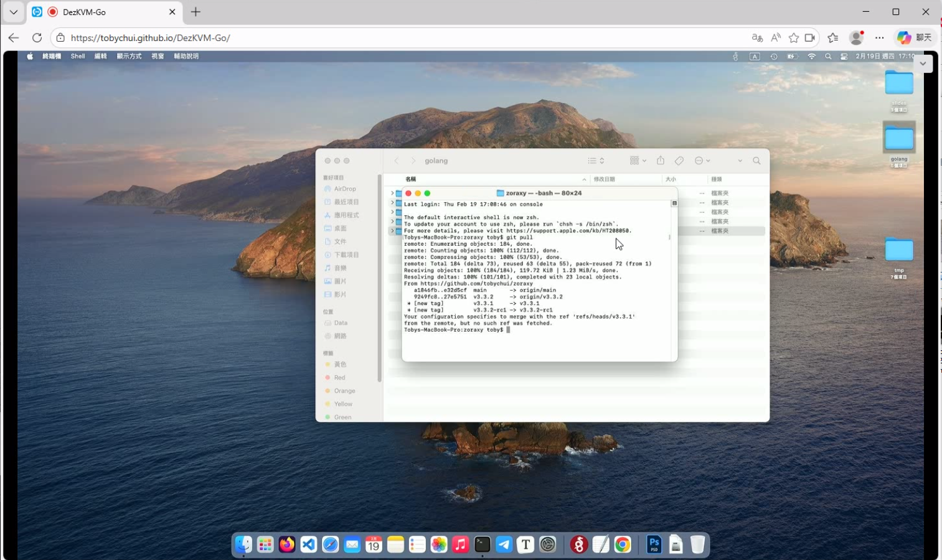Image resolution: width=942 pixels, height=560 pixels.
Task: Open the 終端機 menu
Action: point(52,56)
